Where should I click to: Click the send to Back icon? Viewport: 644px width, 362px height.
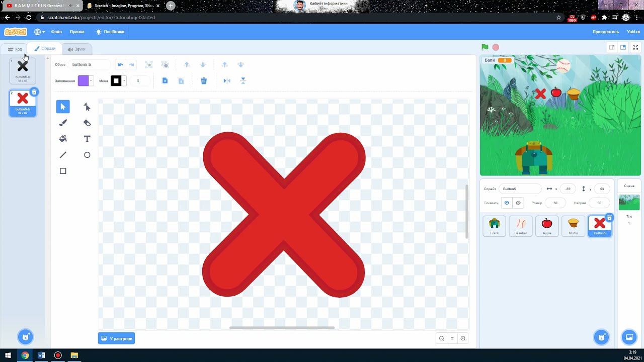click(x=240, y=65)
